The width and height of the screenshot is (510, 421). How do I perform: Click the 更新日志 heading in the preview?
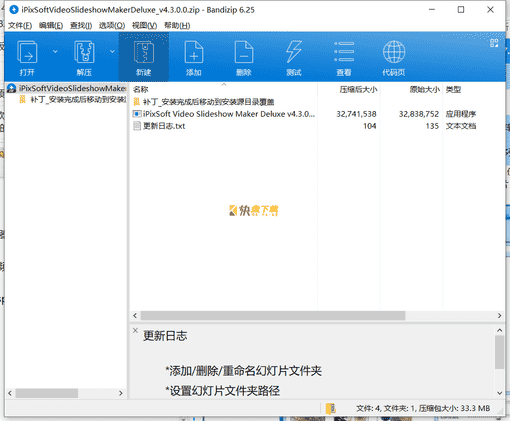(x=165, y=336)
